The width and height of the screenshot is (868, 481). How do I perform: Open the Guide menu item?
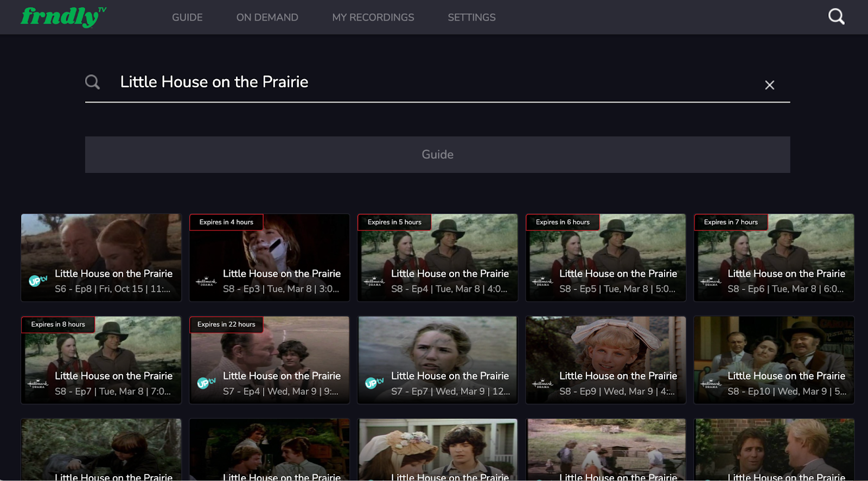pos(187,17)
